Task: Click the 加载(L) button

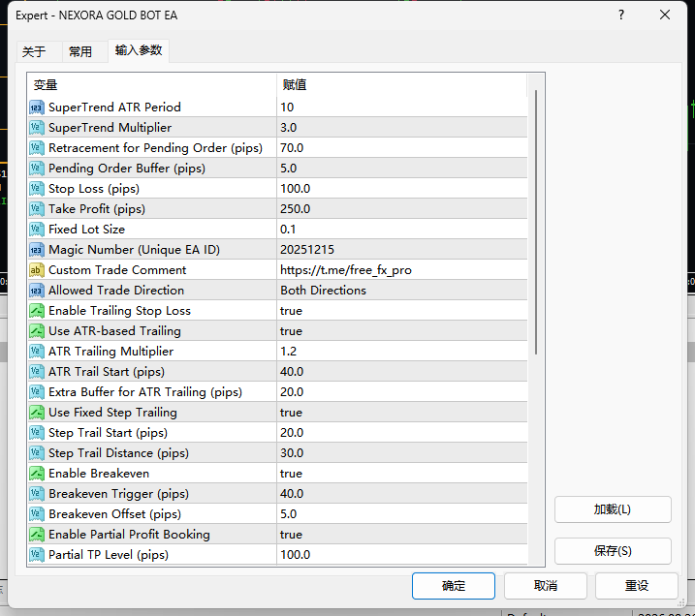Action: (x=613, y=509)
